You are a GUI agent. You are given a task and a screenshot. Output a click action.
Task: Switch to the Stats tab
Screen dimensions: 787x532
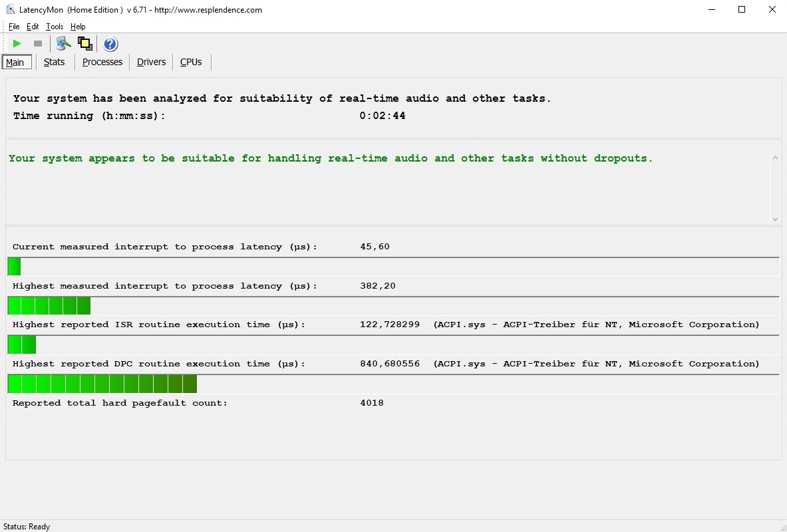[54, 63]
